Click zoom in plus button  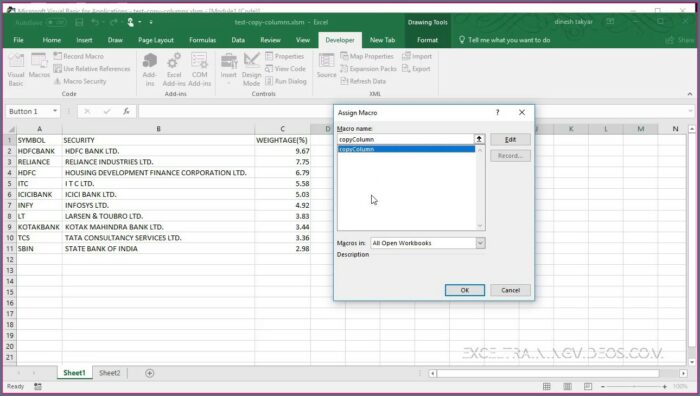[665, 387]
